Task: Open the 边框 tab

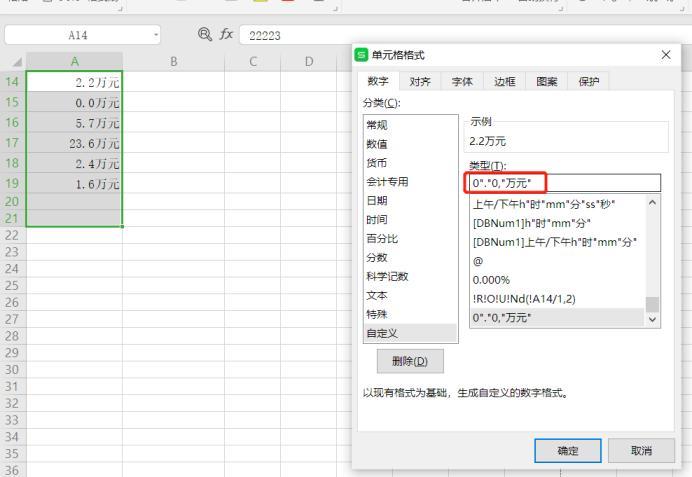Action: pyautogui.click(x=504, y=81)
